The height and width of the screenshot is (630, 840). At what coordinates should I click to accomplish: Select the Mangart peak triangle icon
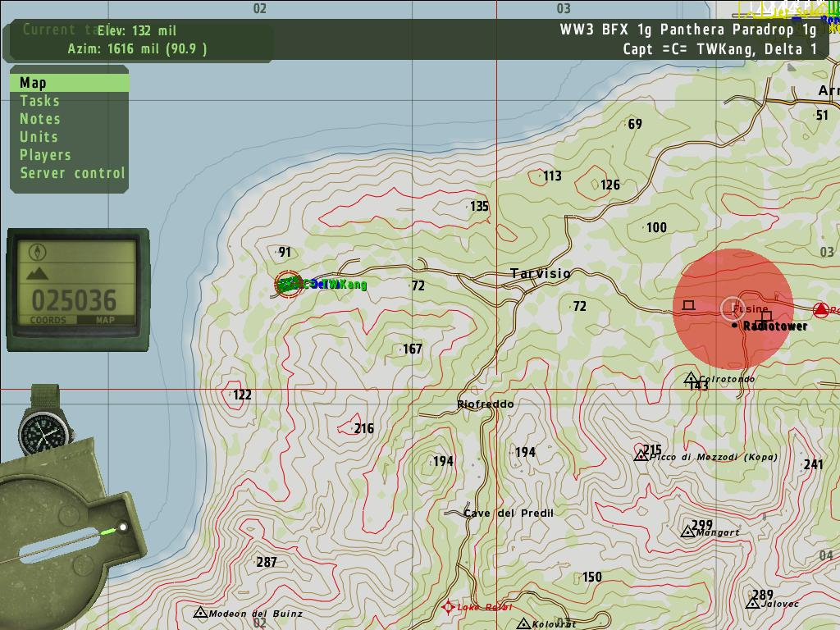click(x=687, y=532)
